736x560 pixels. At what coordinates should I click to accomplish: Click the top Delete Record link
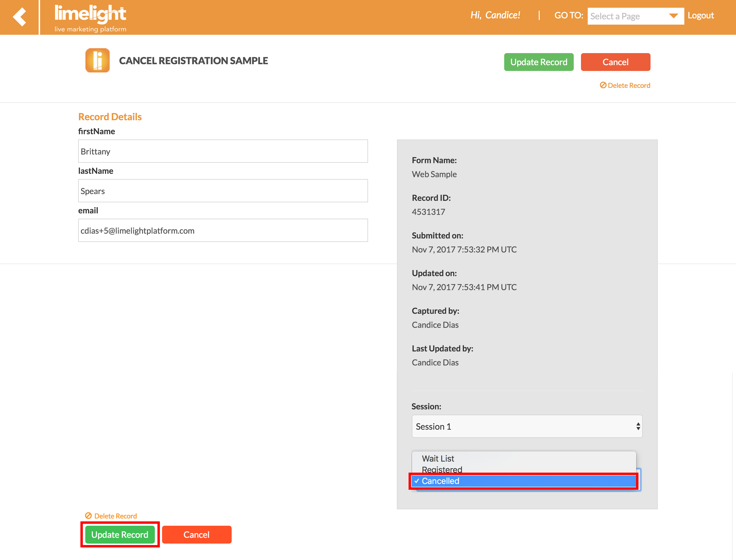[x=625, y=85]
